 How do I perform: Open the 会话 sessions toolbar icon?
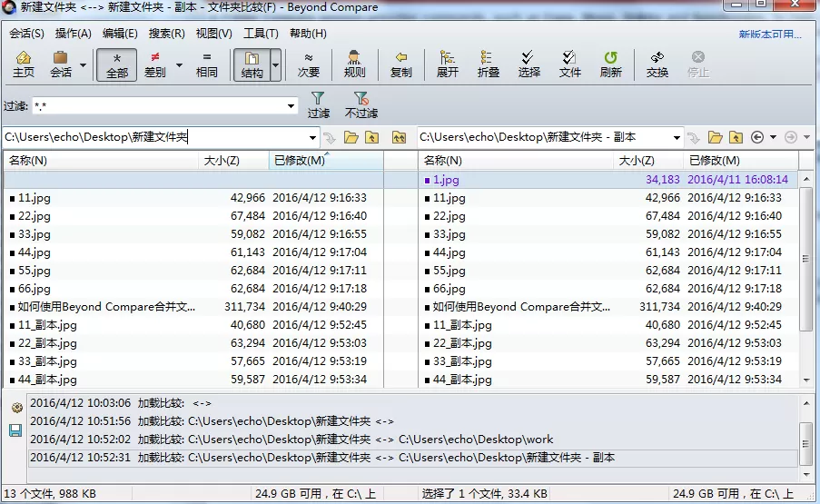[61, 64]
